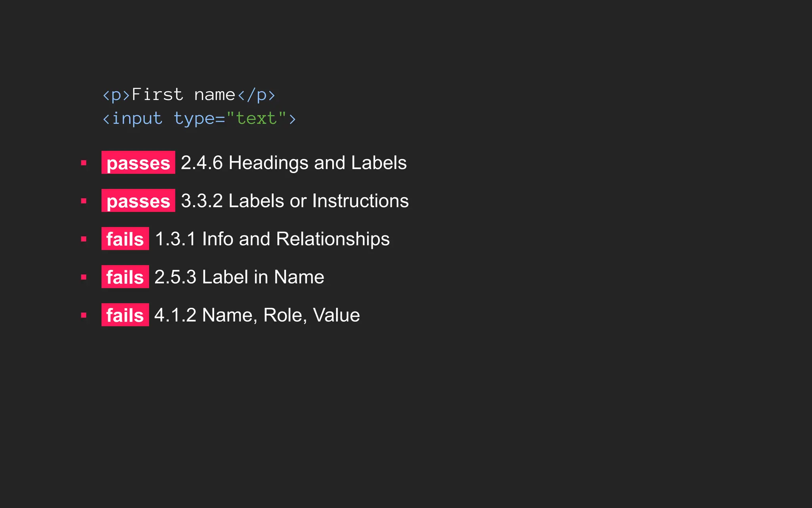The height and width of the screenshot is (508, 812).
Task: Click the opening <p> tag in the code
Action: (x=116, y=95)
